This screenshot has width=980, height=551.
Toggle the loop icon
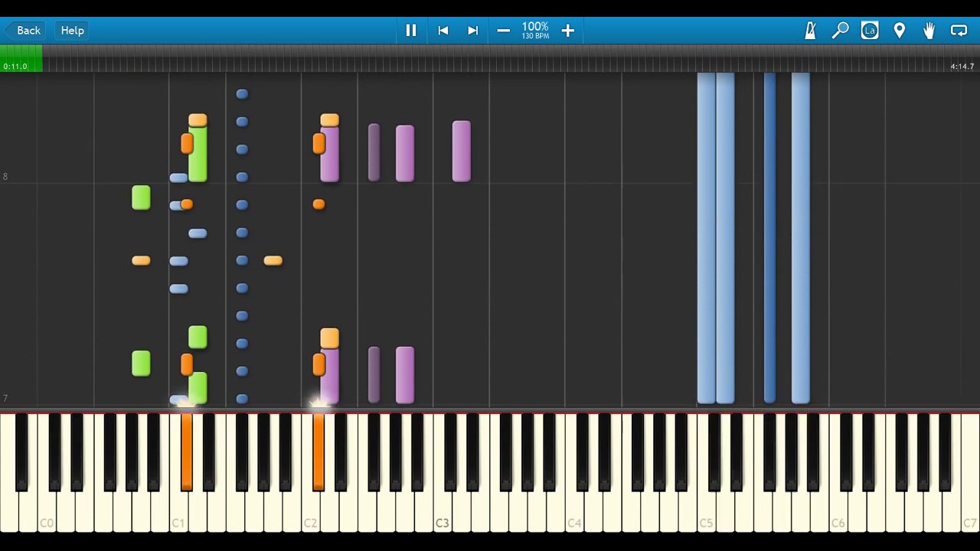click(959, 31)
